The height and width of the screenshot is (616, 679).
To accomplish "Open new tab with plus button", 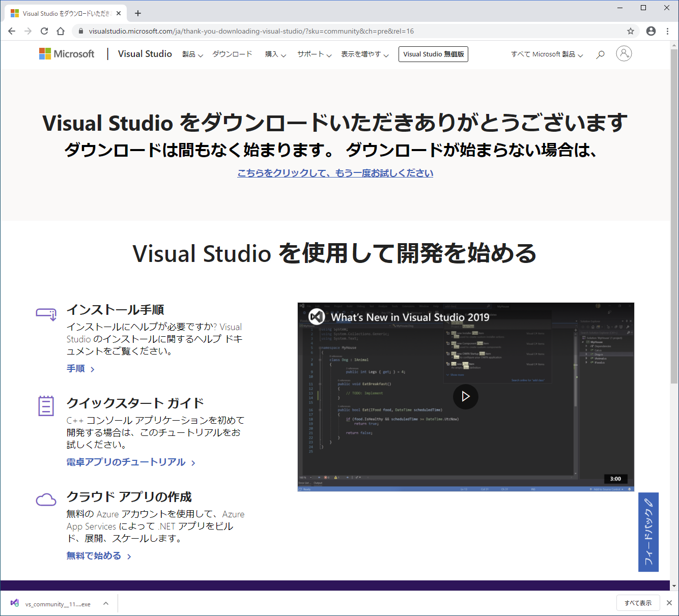I will point(138,13).
